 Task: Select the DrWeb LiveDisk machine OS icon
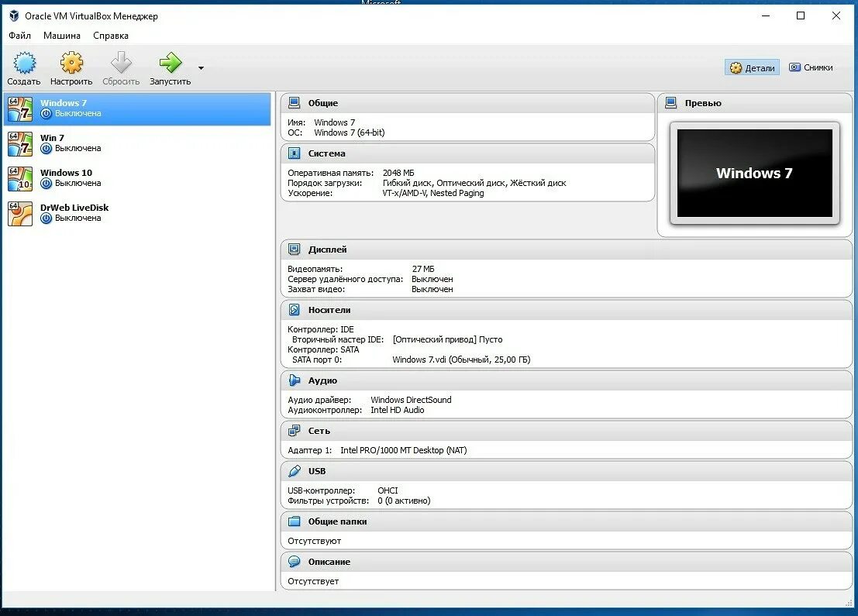(20, 214)
